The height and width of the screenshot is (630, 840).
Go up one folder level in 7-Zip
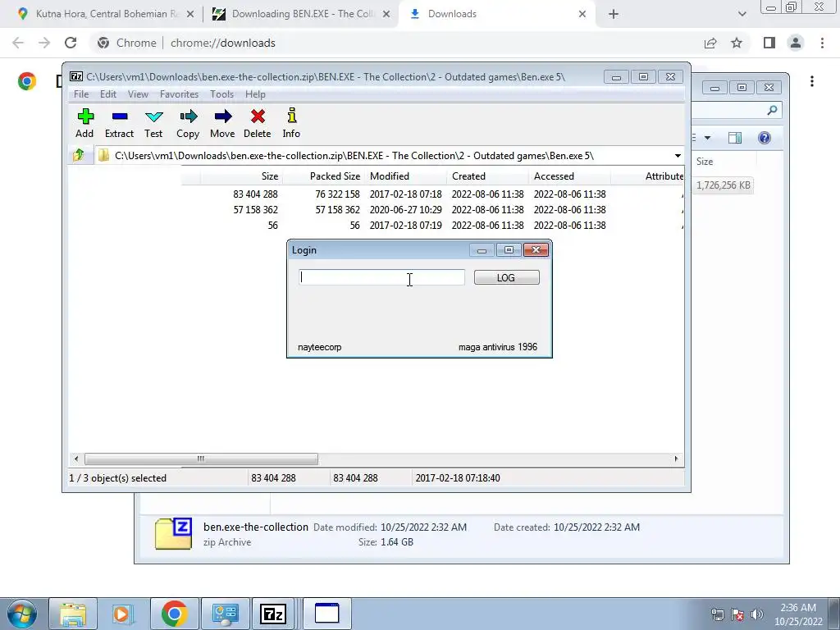(x=79, y=155)
